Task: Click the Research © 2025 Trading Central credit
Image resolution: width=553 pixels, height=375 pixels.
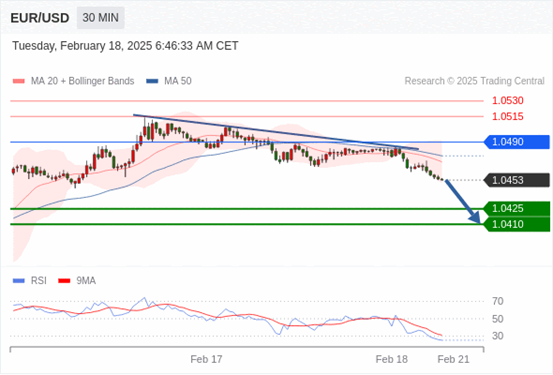Action: click(x=474, y=81)
